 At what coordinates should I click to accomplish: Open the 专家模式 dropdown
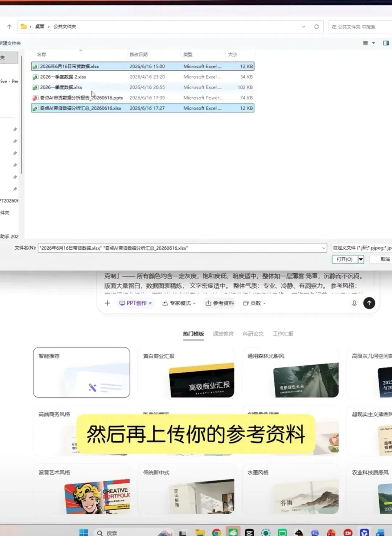179,303
